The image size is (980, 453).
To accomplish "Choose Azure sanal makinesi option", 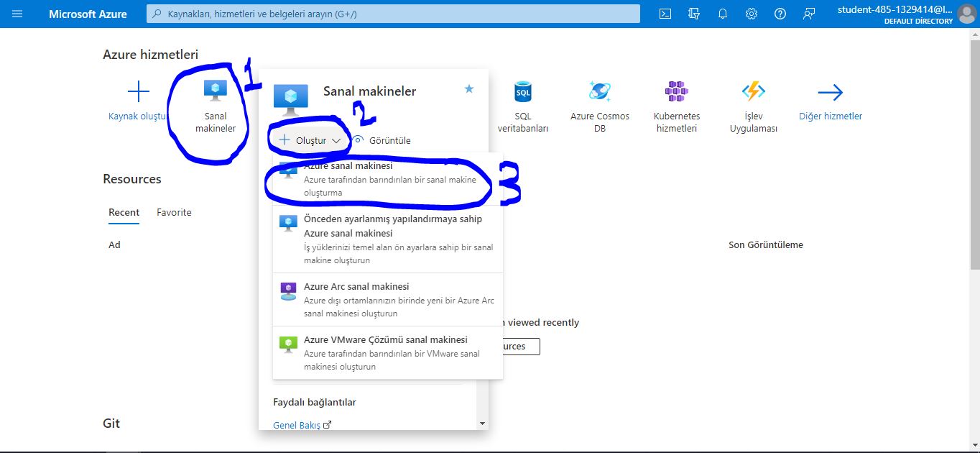I will (388, 179).
